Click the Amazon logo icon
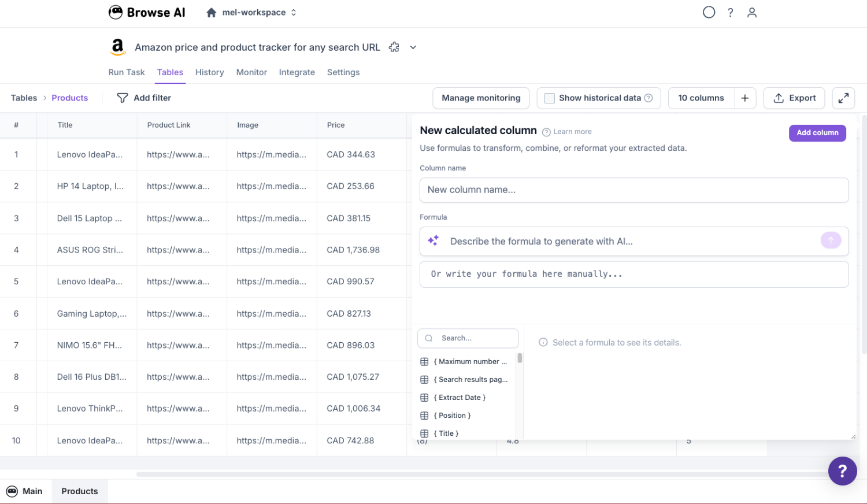Screen dimensions: 867x504 click(x=118, y=47)
